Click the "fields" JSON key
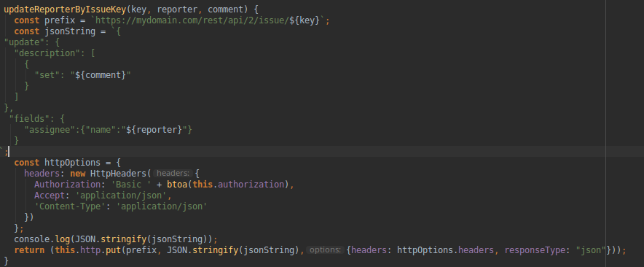Screen dimensions: 644x267 30,119
